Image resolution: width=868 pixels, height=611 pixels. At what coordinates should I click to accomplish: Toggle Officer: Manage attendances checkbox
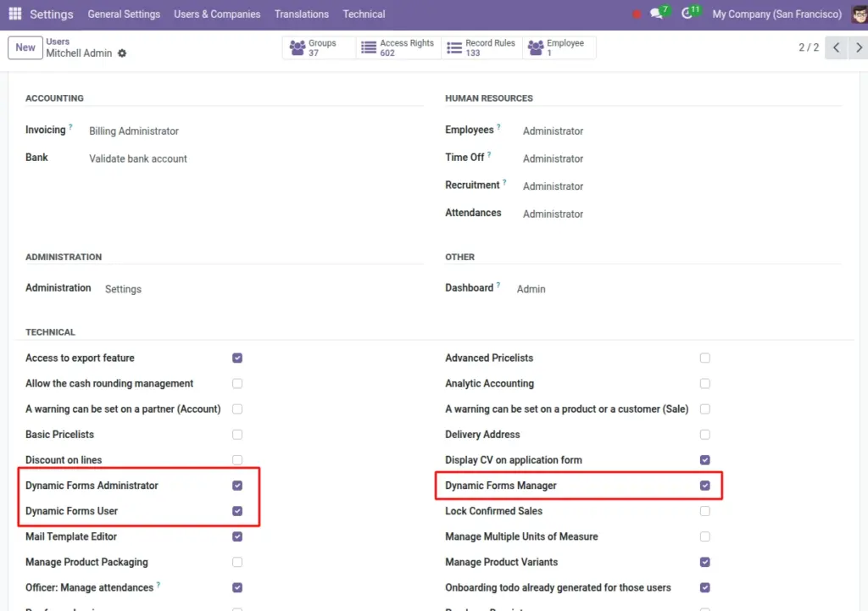coord(237,587)
